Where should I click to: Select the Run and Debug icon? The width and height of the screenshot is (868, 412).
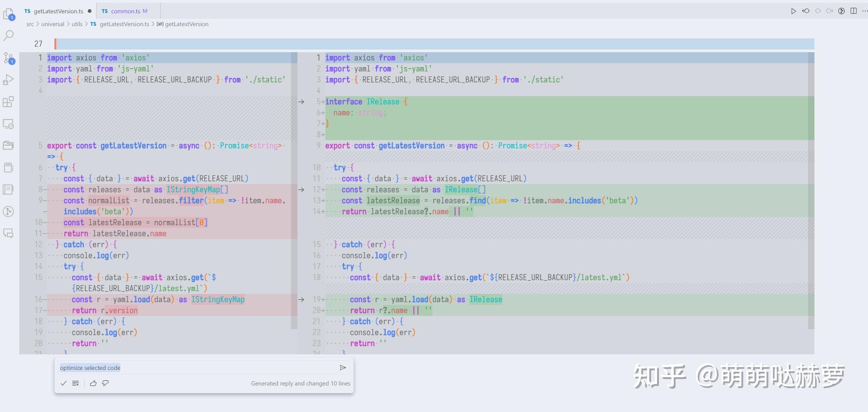tap(8, 79)
